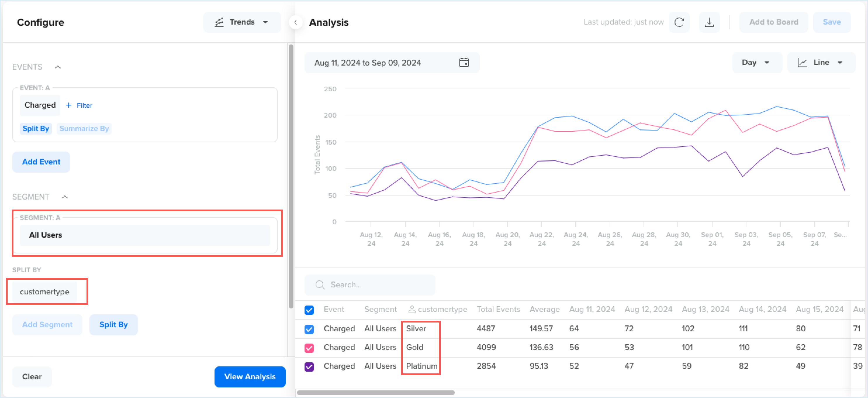The image size is (868, 398).
Task: Click the Trends chart icon
Action: point(219,22)
